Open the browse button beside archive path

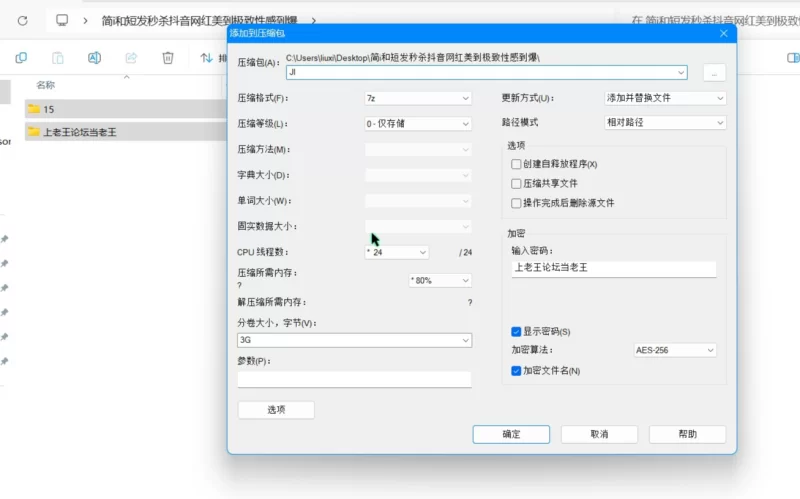click(x=714, y=72)
